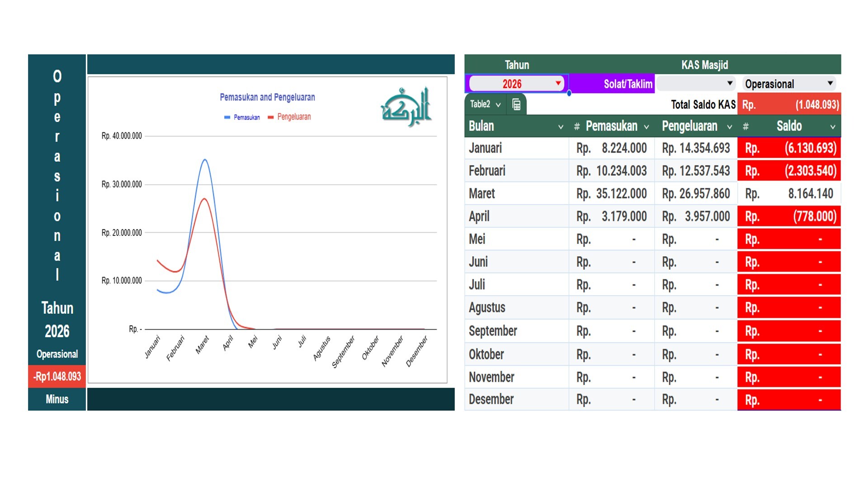Click the red Pengeluaran legend entry
The width and height of the screenshot is (868, 488).
[x=289, y=117]
